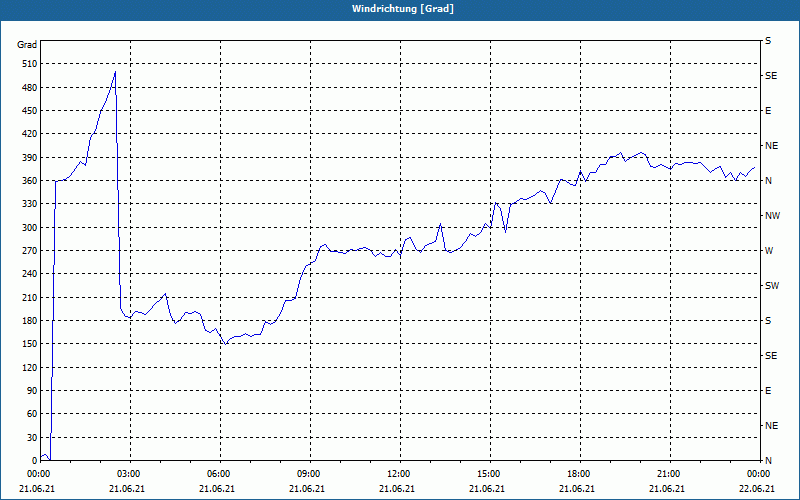
Task: Select the 00:00 label above 22.06.21
Action: coord(757,474)
